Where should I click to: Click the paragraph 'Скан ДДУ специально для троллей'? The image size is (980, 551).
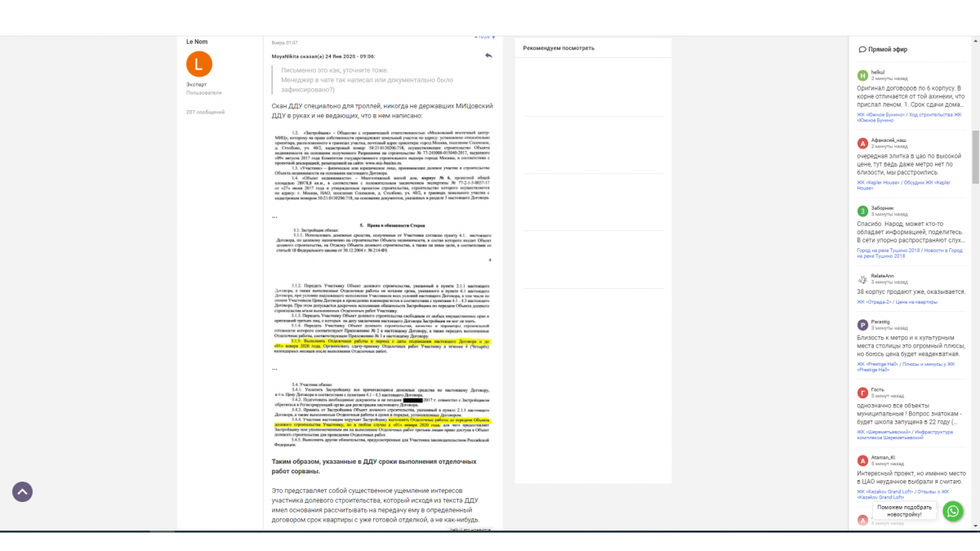point(382,111)
